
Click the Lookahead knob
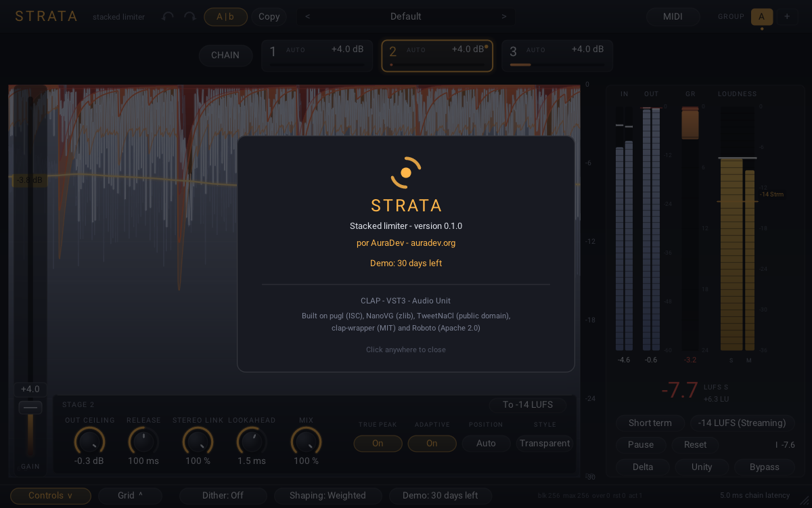252,442
